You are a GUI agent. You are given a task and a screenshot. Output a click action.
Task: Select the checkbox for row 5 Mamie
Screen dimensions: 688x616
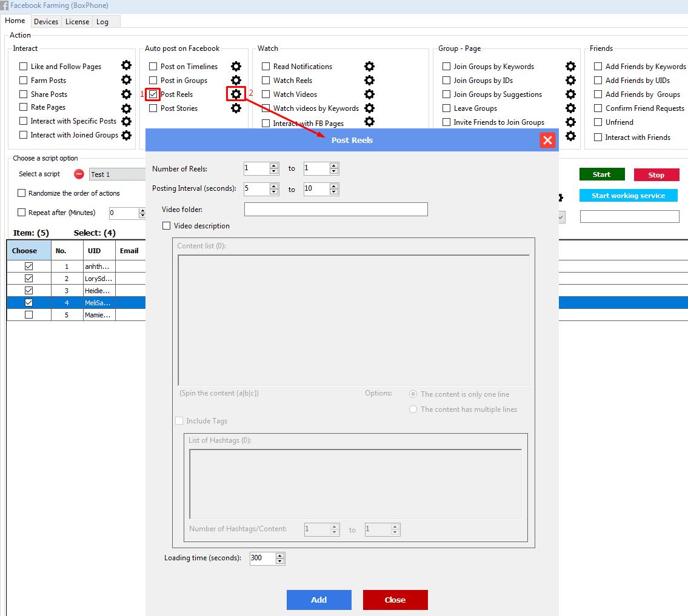click(x=29, y=315)
